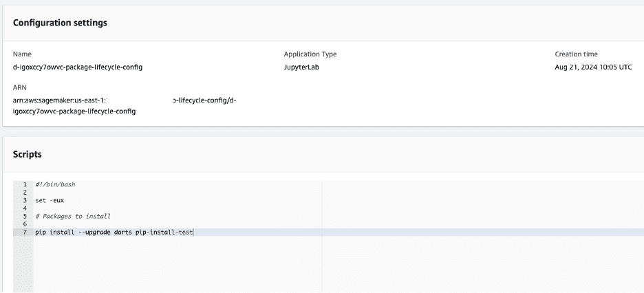Image resolution: width=644 pixels, height=293 pixels.
Task: Click the JupyterLab application type value
Action: click(301, 67)
